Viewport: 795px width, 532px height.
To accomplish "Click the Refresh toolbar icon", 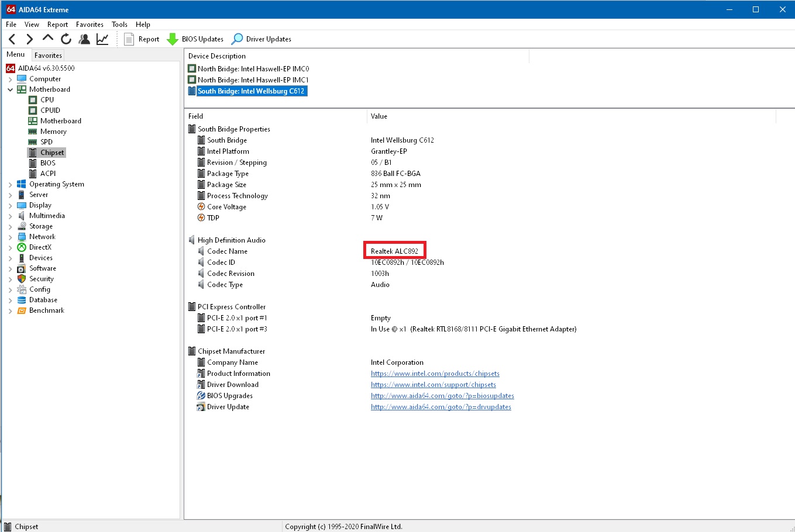I will point(66,39).
